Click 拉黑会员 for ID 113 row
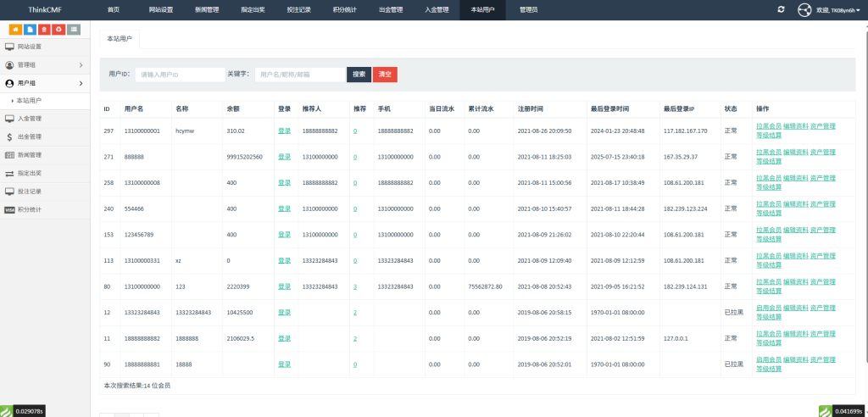Screen dimensions: 868x417 [769, 256]
